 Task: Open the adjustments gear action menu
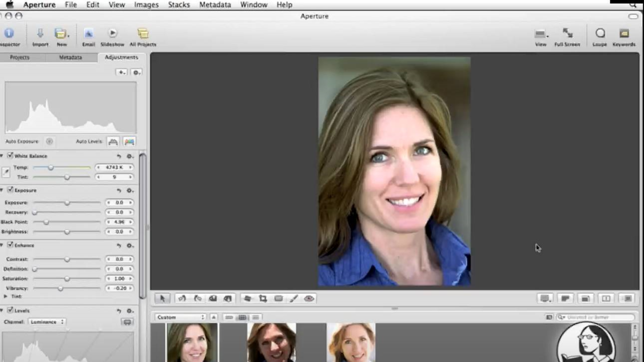136,72
